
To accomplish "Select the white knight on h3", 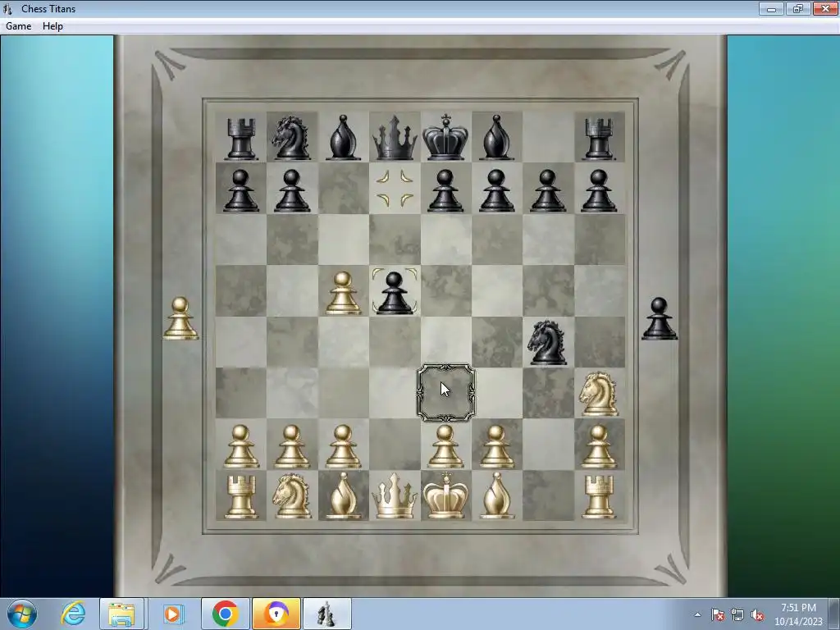I will [x=599, y=394].
